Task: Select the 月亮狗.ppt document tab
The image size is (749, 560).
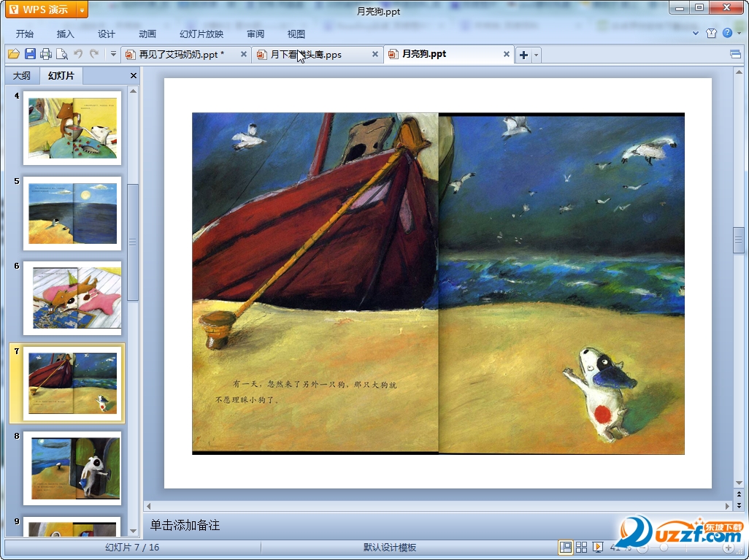Action: 424,54
